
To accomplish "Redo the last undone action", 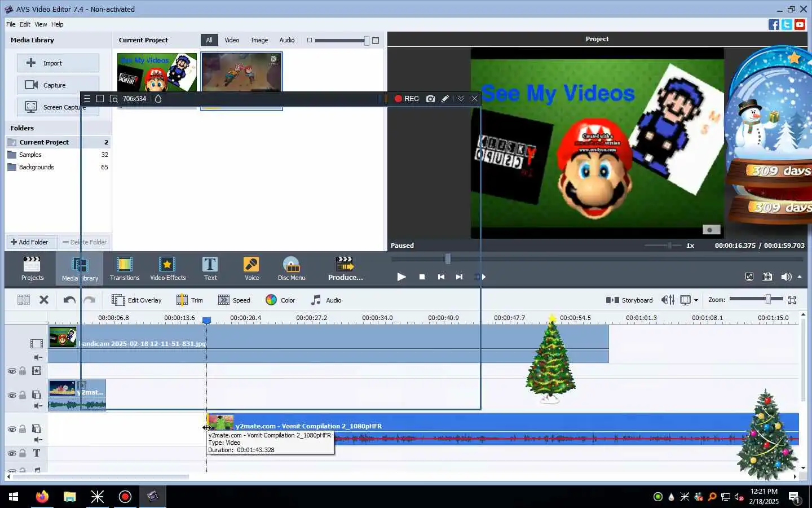I will coord(89,300).
